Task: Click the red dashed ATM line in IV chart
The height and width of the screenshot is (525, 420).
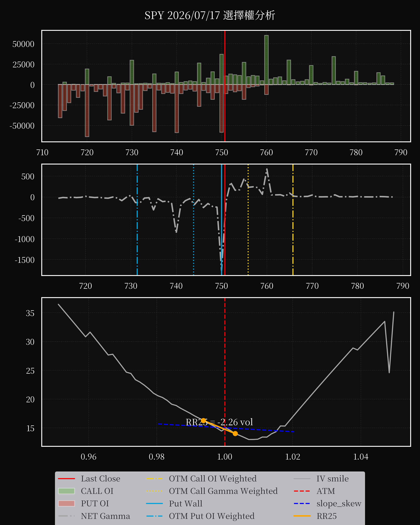Action: click(x=225, y=372)
